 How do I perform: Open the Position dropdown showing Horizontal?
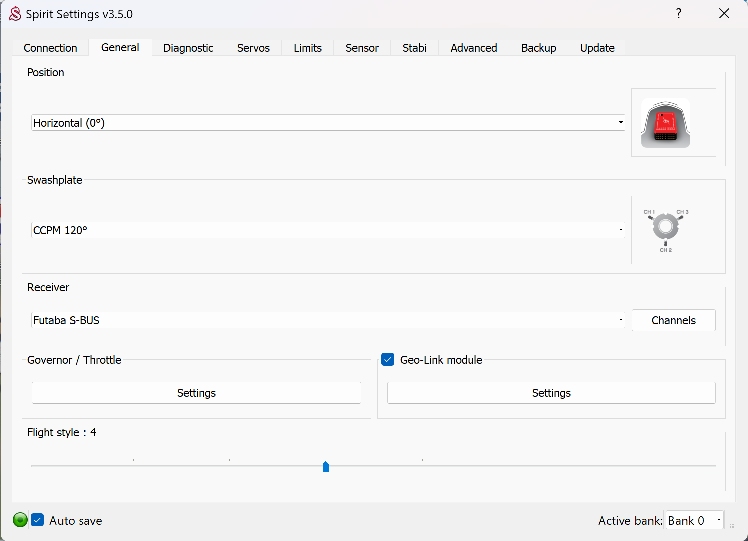[x=328, y=123]
